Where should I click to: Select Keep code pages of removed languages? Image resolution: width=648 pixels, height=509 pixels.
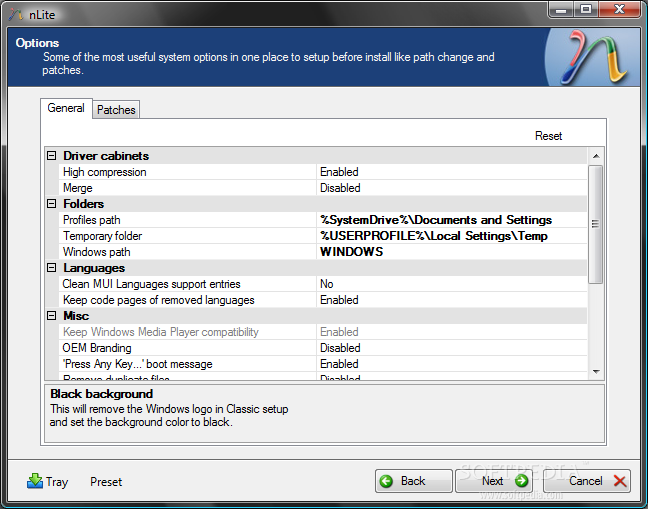[159, 300]
